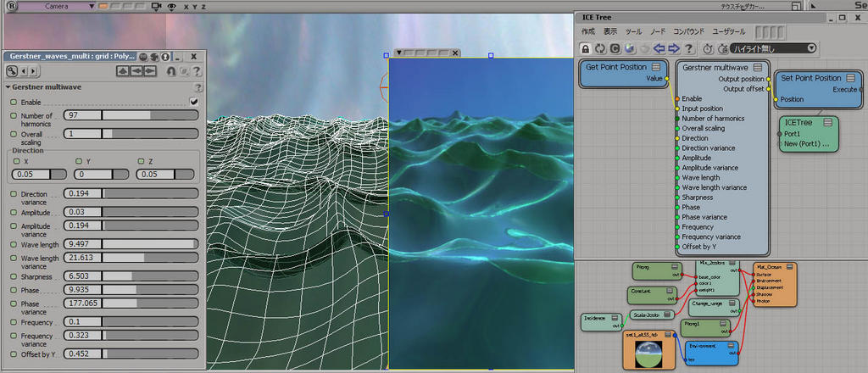Viewport: 868px width, 373px height.
Task: Open the ハイライト無し highlight dropdown
Action: [x=773, y=48]
